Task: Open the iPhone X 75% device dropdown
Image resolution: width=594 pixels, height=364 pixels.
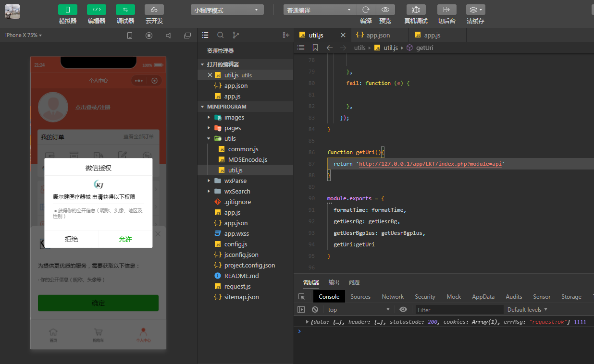Action: (x=23, y=35)
